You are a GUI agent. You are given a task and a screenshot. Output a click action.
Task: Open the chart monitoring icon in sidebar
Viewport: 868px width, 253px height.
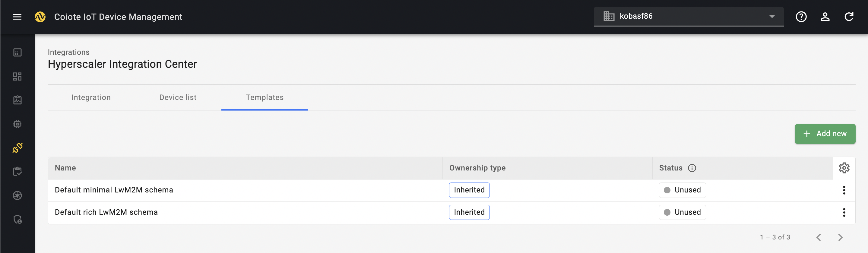(x=17, y=100)
